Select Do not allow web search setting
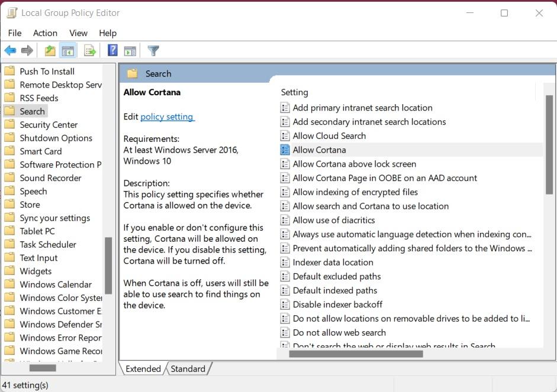Viewport: 557px width, 392px height. 339,333
